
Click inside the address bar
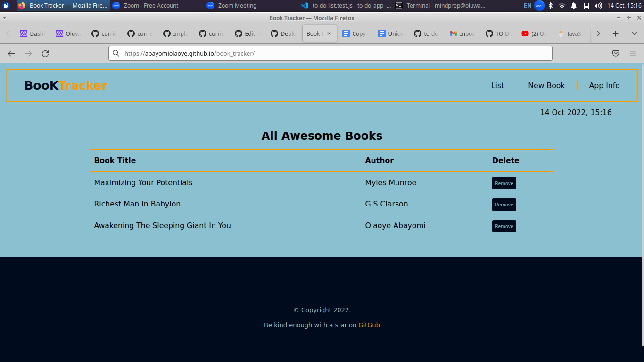coord(330,53)
